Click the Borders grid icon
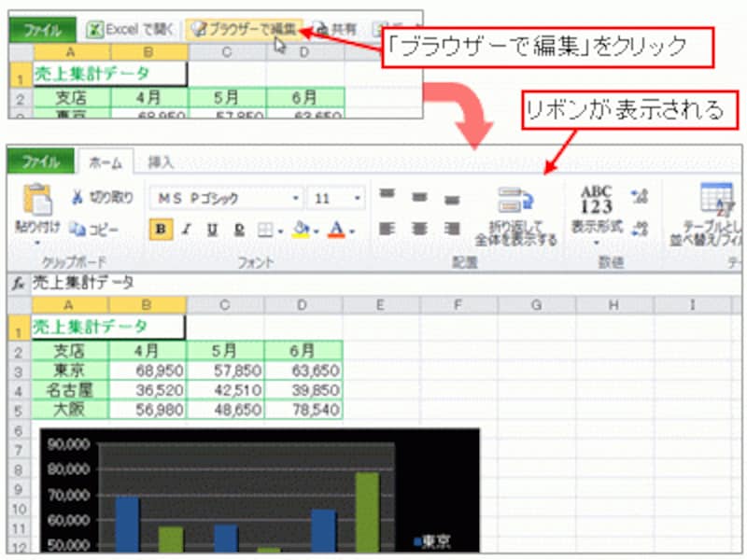This screenshot has width=747, height=560. click(265, 231)
